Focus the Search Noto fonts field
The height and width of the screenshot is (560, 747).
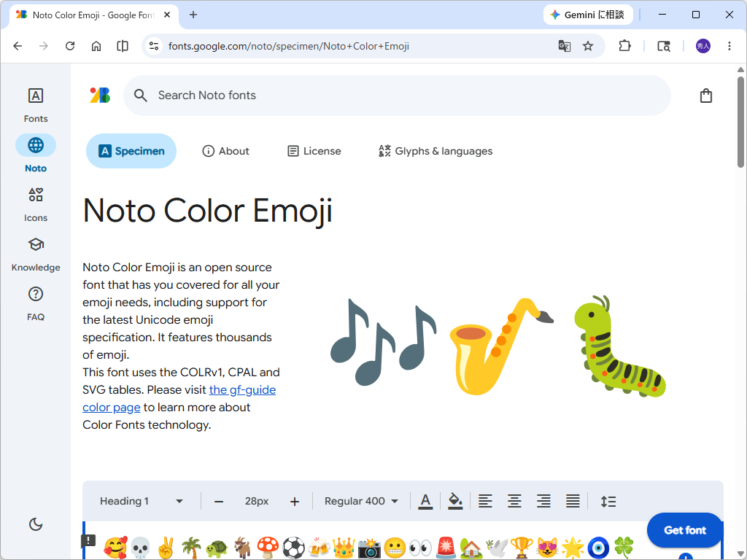click(x=398, y=96)
